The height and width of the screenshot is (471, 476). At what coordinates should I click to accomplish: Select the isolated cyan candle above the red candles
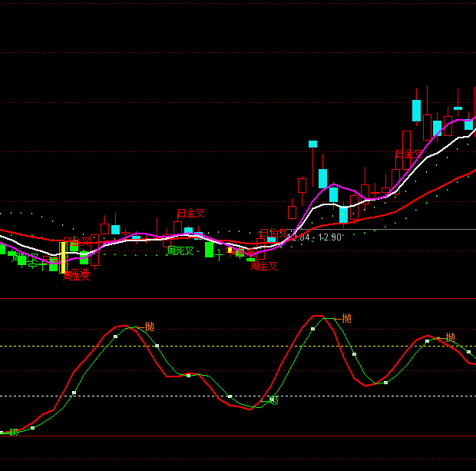(312, 144)
